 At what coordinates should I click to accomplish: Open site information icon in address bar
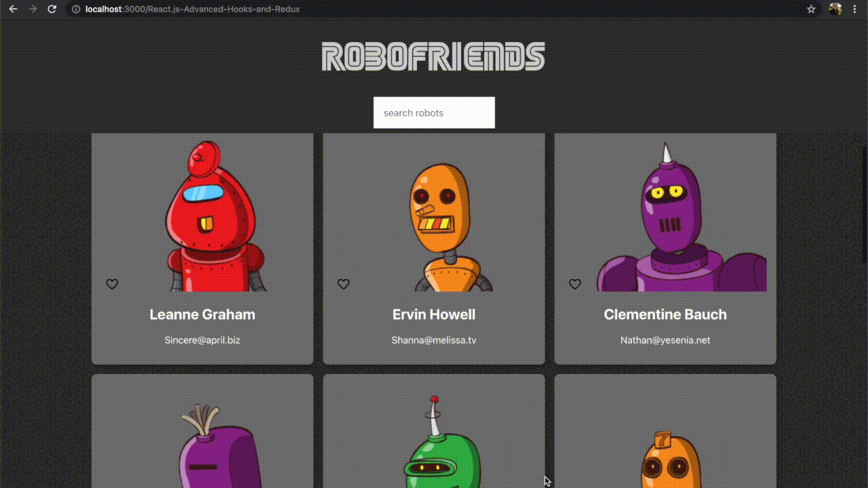point(76,9)
